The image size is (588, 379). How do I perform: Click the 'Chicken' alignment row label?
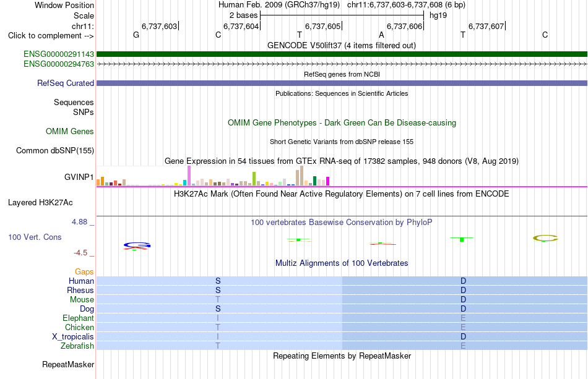pyautogui.click(x=79, y=327)
